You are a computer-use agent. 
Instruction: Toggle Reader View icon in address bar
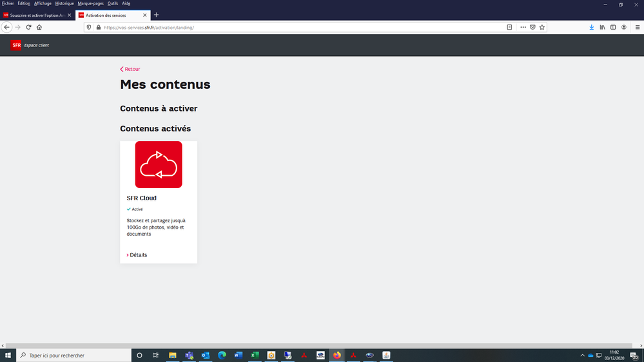(x=509, y=27)
